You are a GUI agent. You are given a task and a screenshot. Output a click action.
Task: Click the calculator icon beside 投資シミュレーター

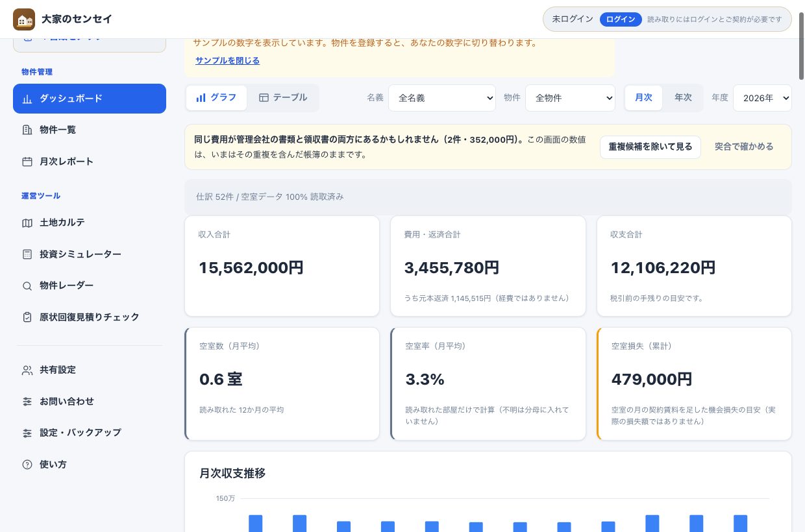(27, 254)
